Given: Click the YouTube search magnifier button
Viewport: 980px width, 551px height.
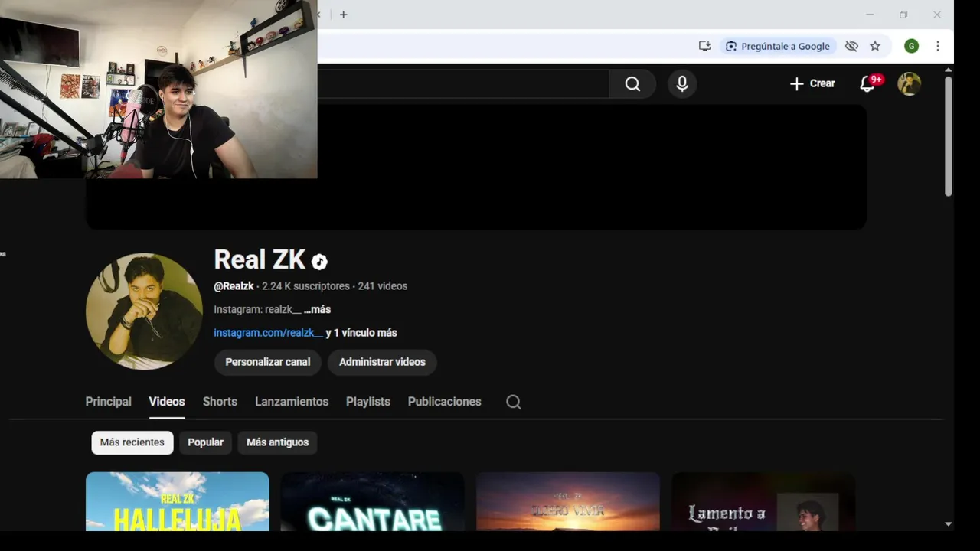Looking at the screenshot, I should [632, 83].
